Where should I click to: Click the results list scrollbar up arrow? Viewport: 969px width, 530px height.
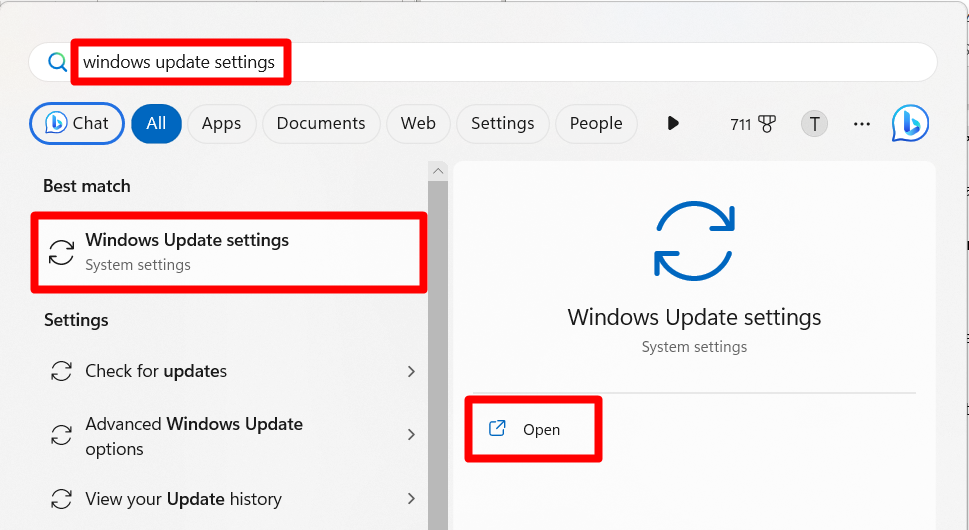(x=438, y=171)
